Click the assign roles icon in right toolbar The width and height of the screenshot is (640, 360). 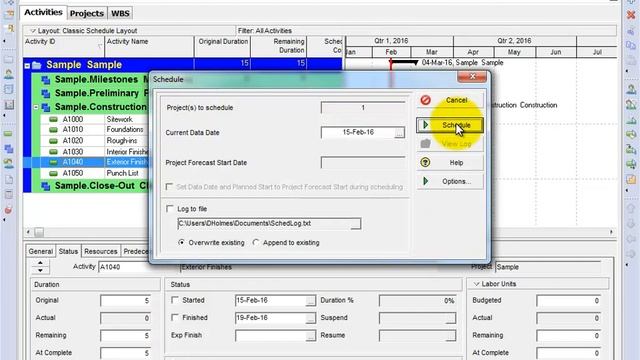(631, 120)
